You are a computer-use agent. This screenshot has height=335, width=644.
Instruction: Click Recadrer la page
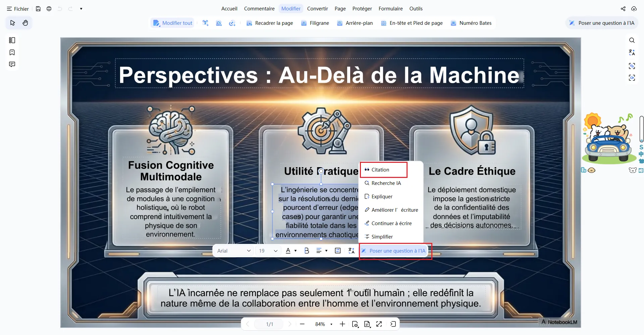pyautogui.click(x=270, y=23)
